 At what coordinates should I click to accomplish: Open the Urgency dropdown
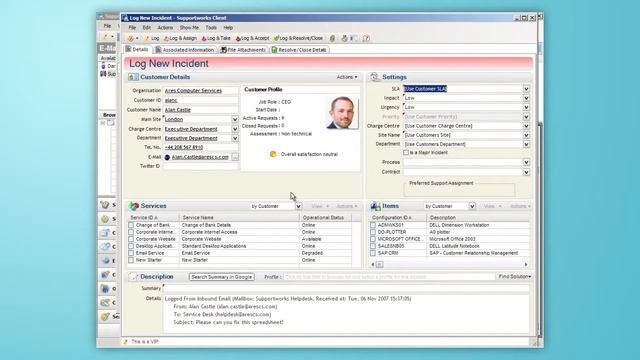click(x=526, y=107)
